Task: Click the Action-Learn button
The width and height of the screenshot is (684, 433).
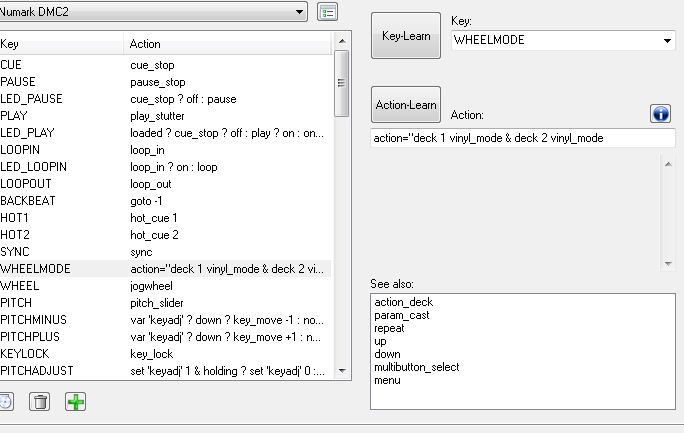Action: tap(406, 105)
